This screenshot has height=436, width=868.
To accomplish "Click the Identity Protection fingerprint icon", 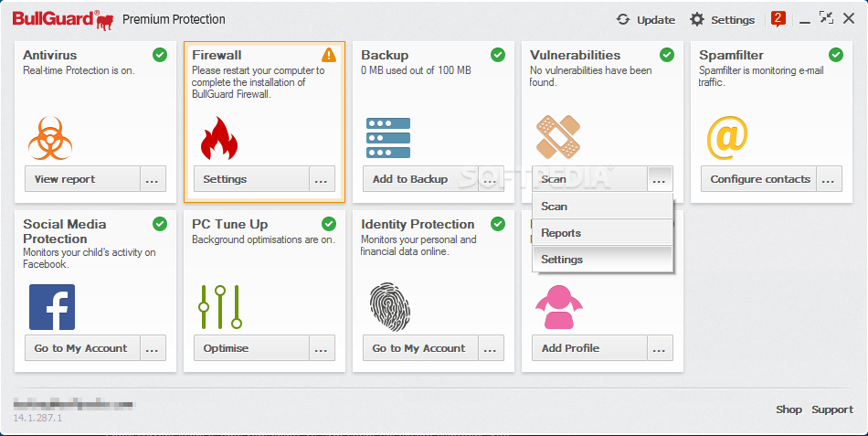I will (390, 307).
